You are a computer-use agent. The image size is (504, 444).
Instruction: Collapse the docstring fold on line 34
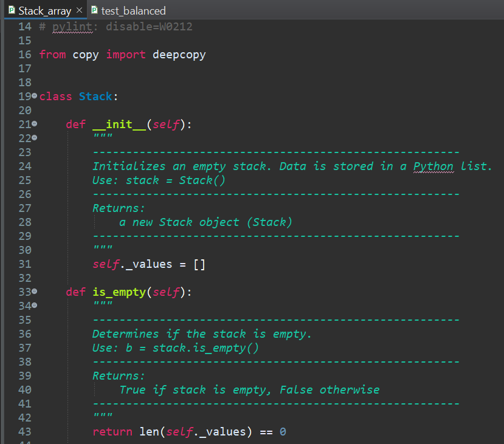click(35, 305)
